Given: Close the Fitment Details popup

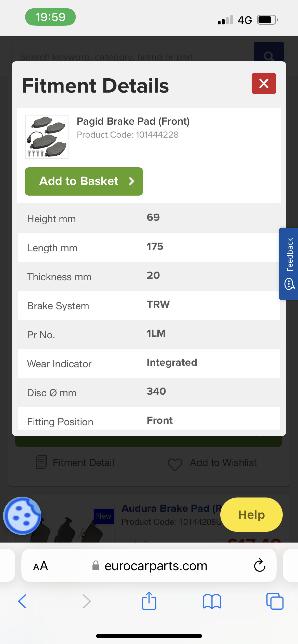Looking at the screenshot, I should click(x=264, y=83).
